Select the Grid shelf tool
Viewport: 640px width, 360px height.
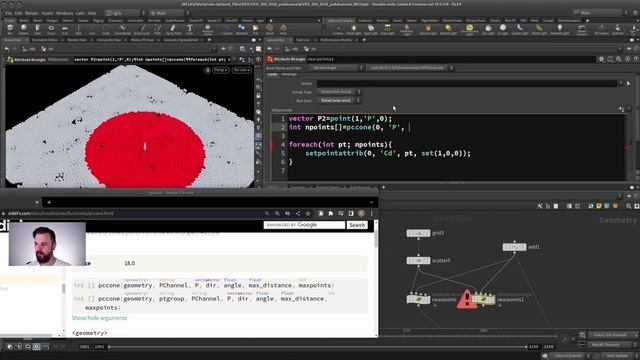[x=64, y=29]
